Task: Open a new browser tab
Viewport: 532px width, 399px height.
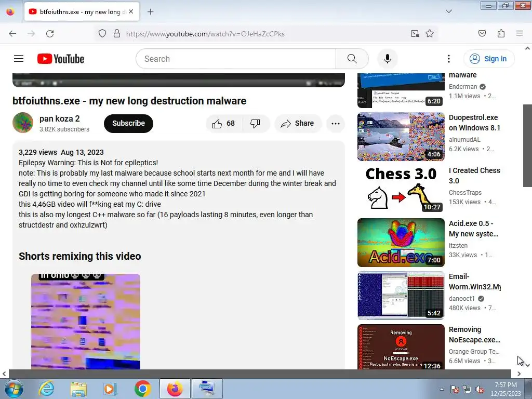Action: point(150,12)
